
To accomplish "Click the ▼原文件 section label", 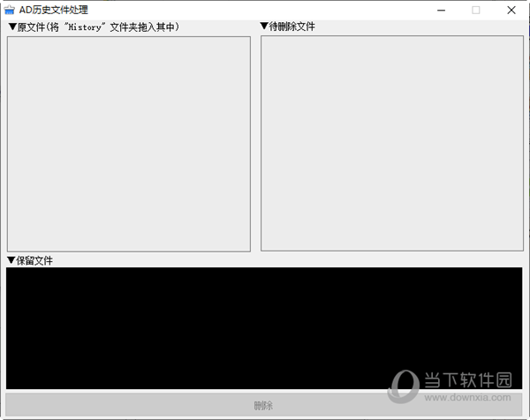I will [x=94, y=27].
